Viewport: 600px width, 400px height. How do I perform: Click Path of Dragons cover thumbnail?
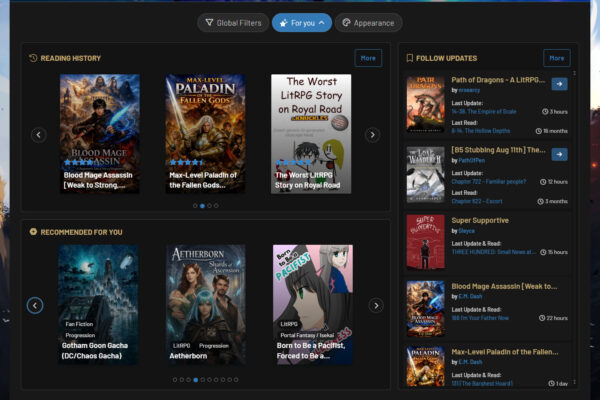point(426,104)
